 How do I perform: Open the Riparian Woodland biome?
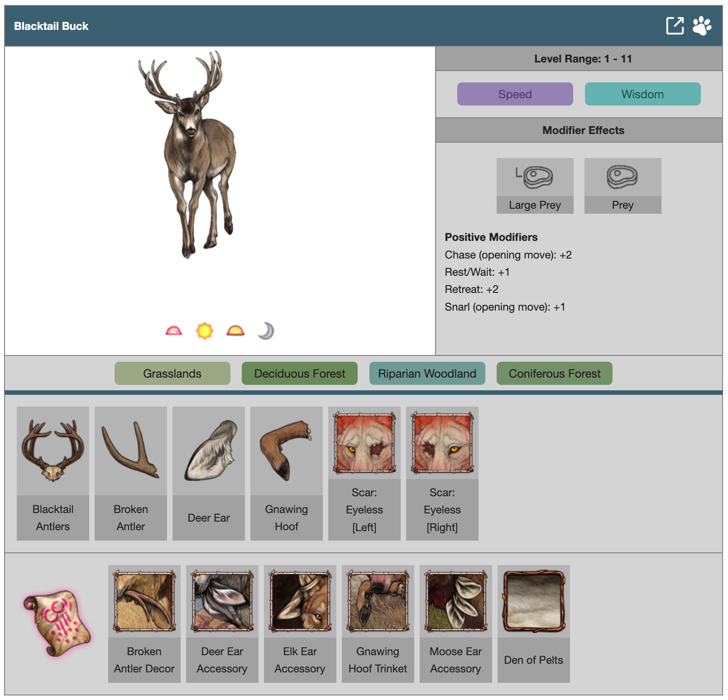pos(427,374)
